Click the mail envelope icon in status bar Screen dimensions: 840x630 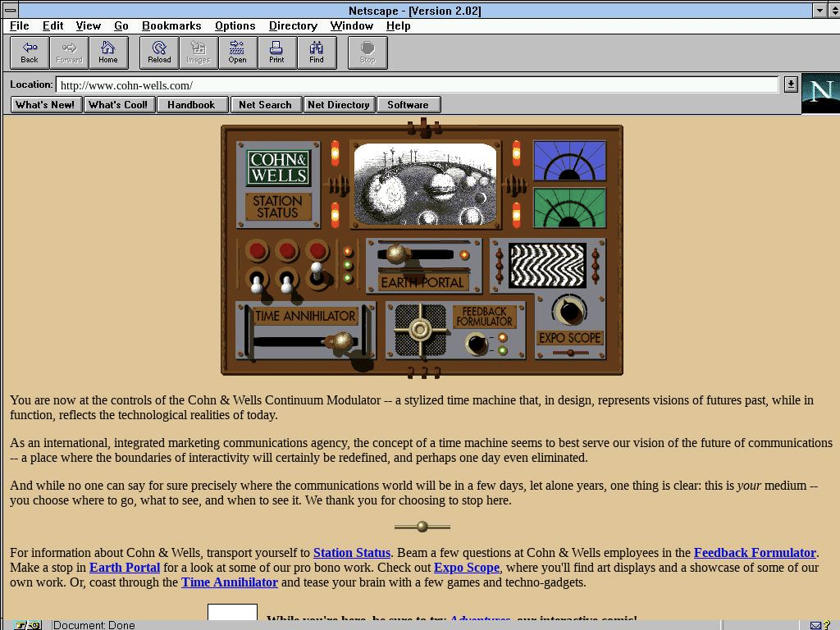[815, 625]
